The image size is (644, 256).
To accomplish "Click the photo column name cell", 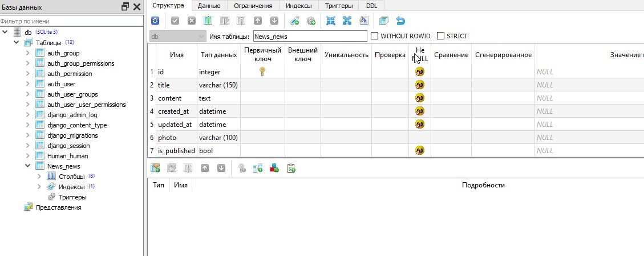I will coord(177,138).
